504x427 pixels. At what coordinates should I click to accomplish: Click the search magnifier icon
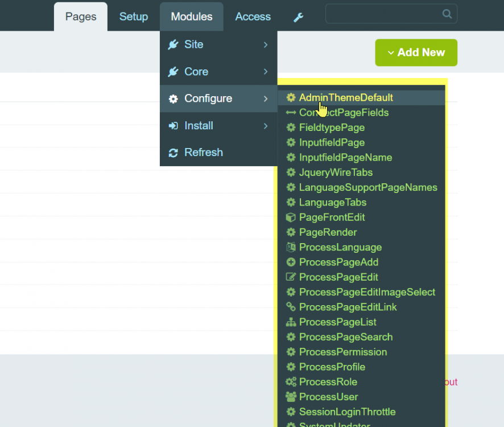447,14
